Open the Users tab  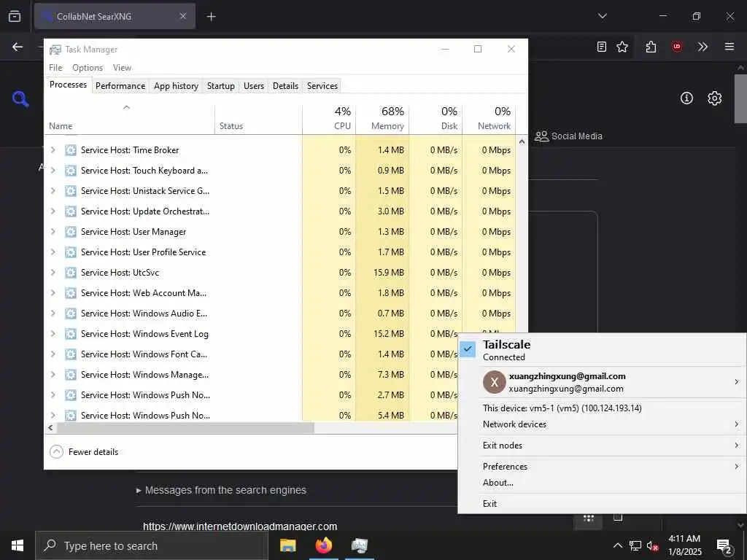253,86
